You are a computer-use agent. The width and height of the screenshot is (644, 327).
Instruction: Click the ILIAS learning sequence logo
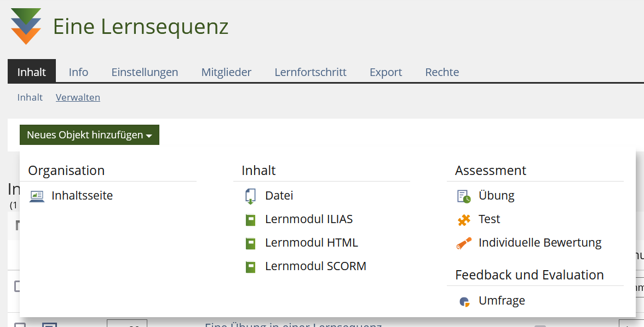pos(26,26)
